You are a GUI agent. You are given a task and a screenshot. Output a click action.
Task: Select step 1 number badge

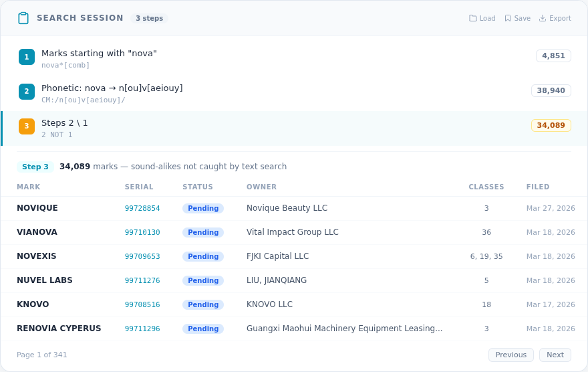coord(27,57)
